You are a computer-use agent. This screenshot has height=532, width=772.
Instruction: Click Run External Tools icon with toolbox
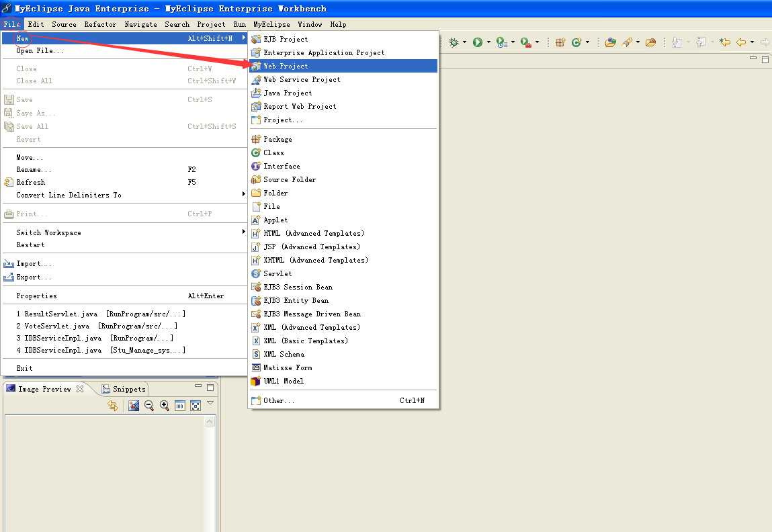pos(526,43)
